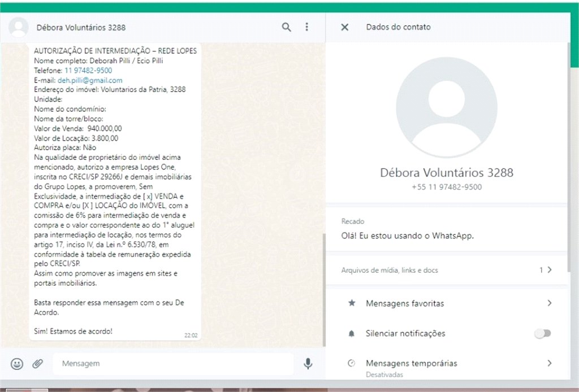579x392 pixels.
Task: Click the Autoriza placa: Não line
Action: [x=65, y=147]
